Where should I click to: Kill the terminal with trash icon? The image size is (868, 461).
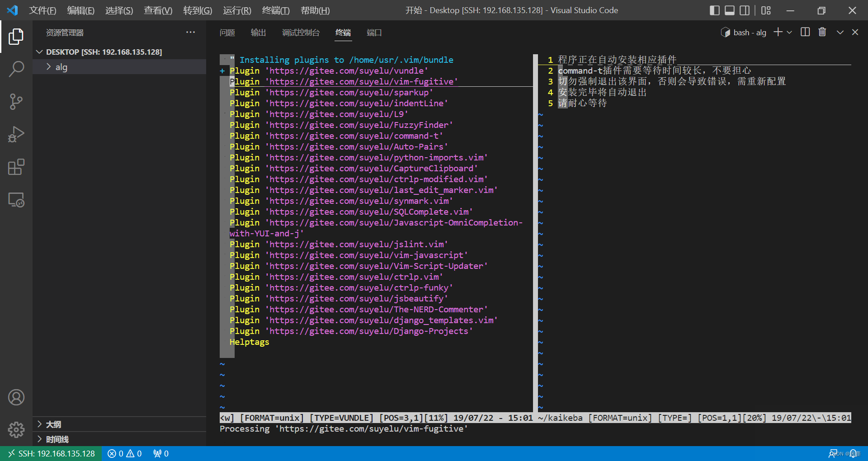pos(822,32)
